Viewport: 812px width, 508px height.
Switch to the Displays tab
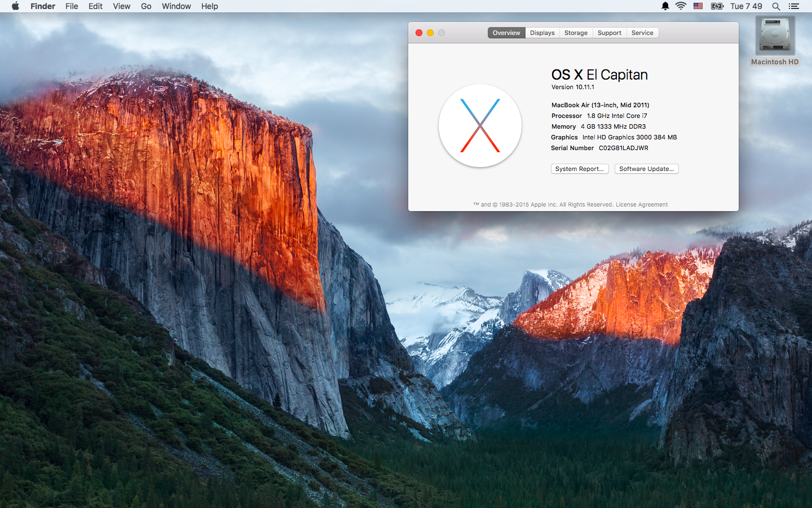[542, 33]
